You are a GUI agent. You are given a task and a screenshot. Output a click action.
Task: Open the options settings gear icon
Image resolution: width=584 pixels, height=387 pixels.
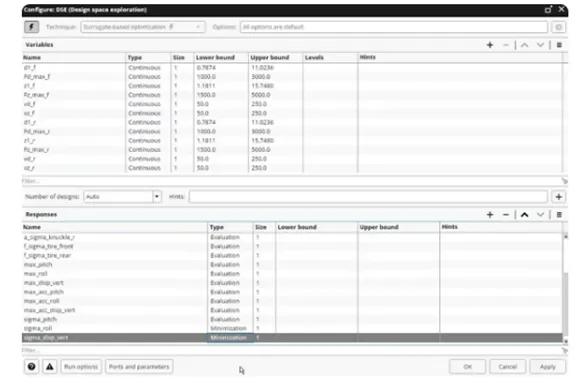558,27
